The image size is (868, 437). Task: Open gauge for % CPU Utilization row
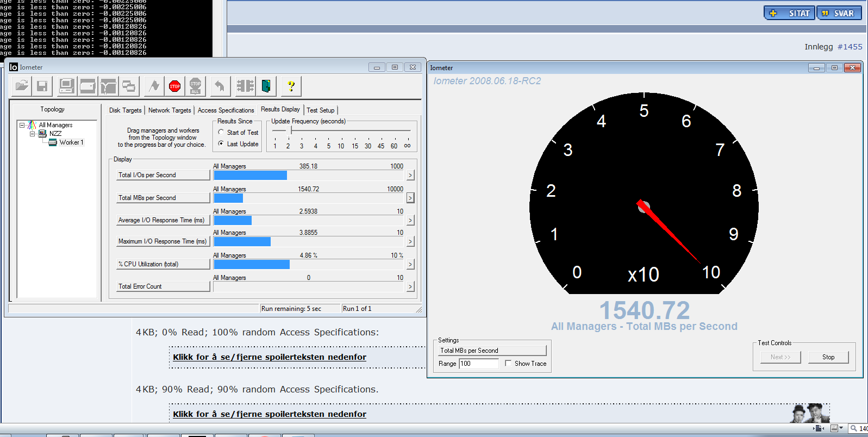click(x=410, y=264)
